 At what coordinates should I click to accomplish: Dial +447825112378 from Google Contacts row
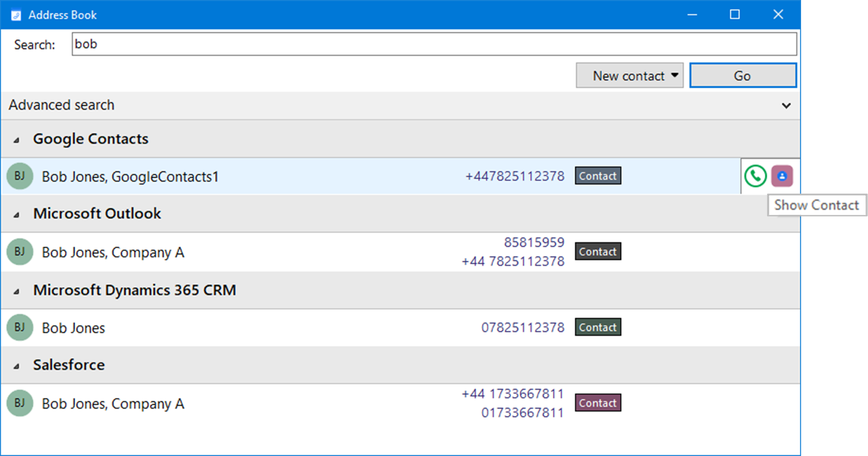pos(515,176)
